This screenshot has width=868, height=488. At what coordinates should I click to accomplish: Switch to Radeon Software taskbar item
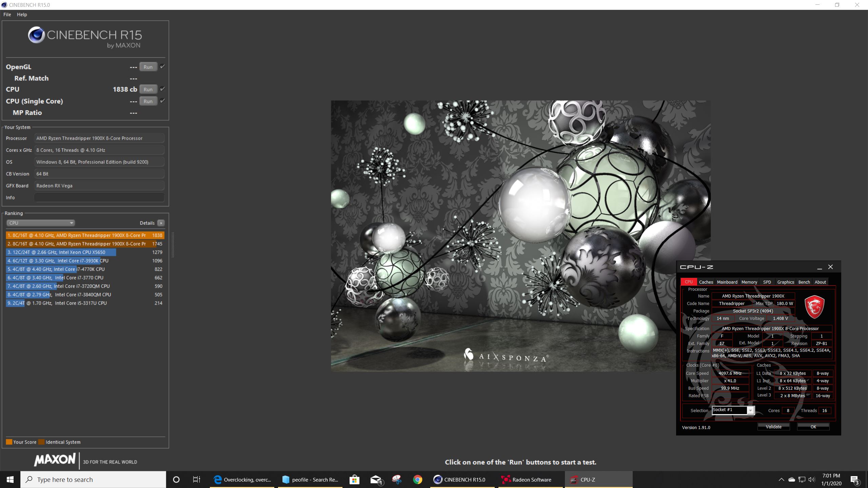[530, 480]
